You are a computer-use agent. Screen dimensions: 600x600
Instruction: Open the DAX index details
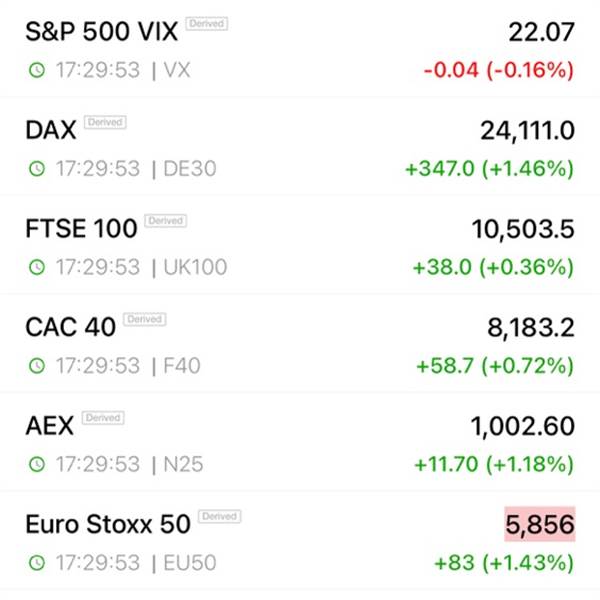pyautogui.click(x=49, y=130)
